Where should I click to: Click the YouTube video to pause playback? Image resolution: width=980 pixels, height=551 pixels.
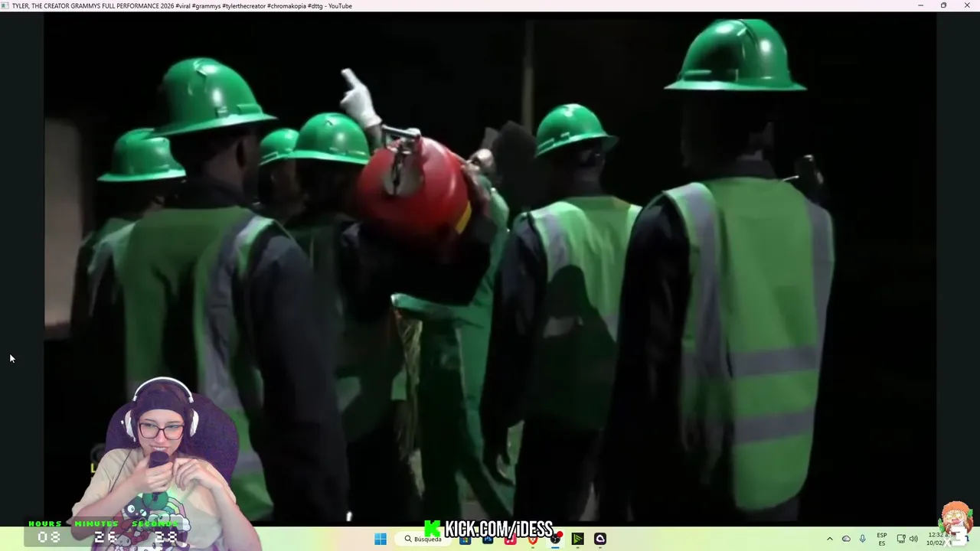(490, 268)
